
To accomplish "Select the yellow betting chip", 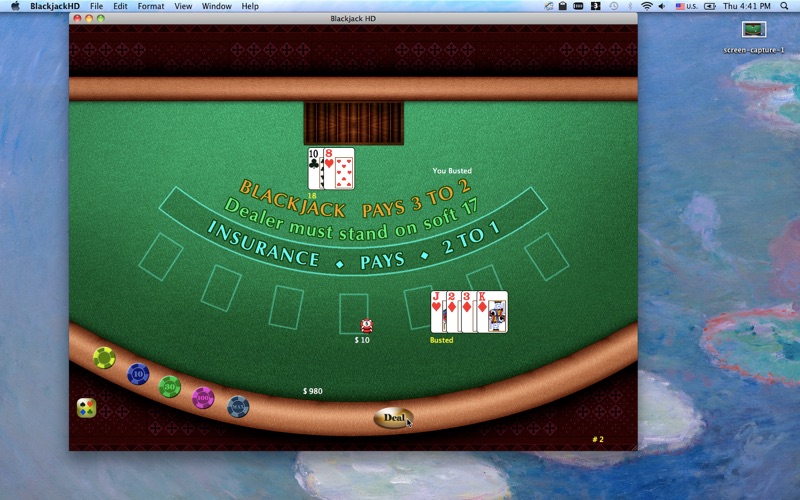I will point(104,357).
